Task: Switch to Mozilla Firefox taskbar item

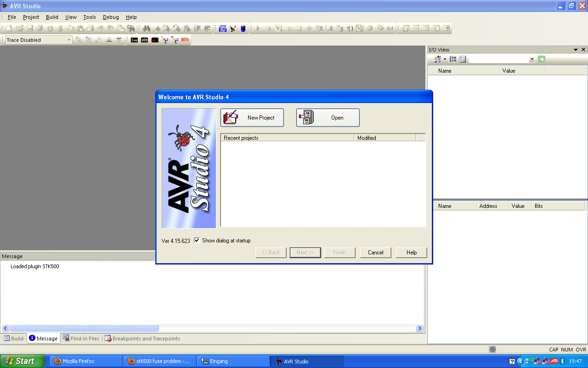Action: pos(86,361)
